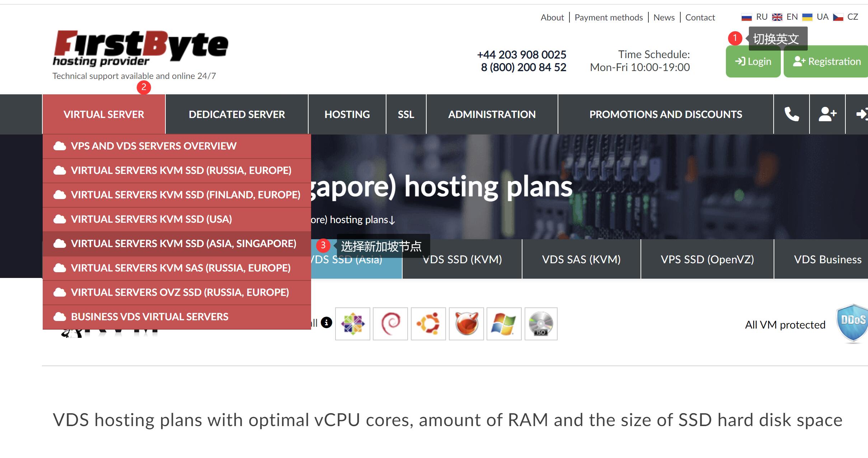The image size is (868, 458).
Task: Select Virtual Servers KVM SSD (Asia, Singapore)
Action: pos(177,244)
